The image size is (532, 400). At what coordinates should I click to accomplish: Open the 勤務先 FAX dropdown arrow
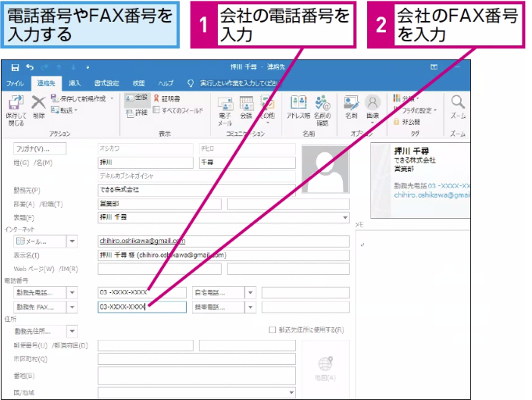click(73, 307)
